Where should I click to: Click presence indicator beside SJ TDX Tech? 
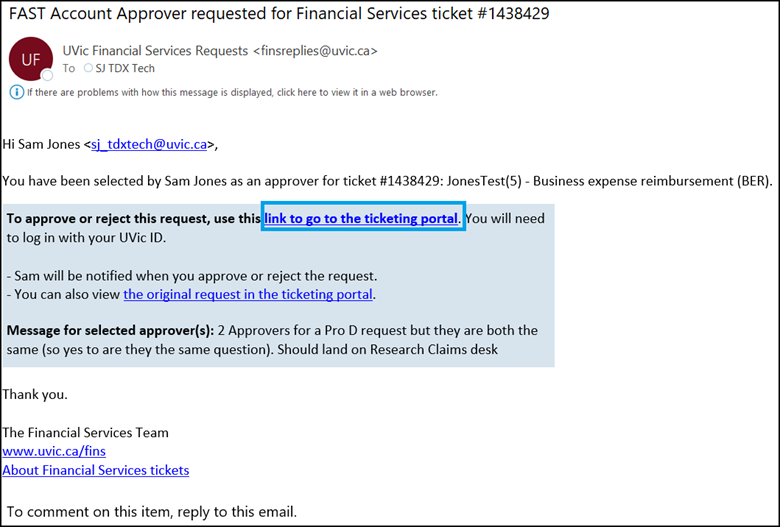(x=88, y=68)
